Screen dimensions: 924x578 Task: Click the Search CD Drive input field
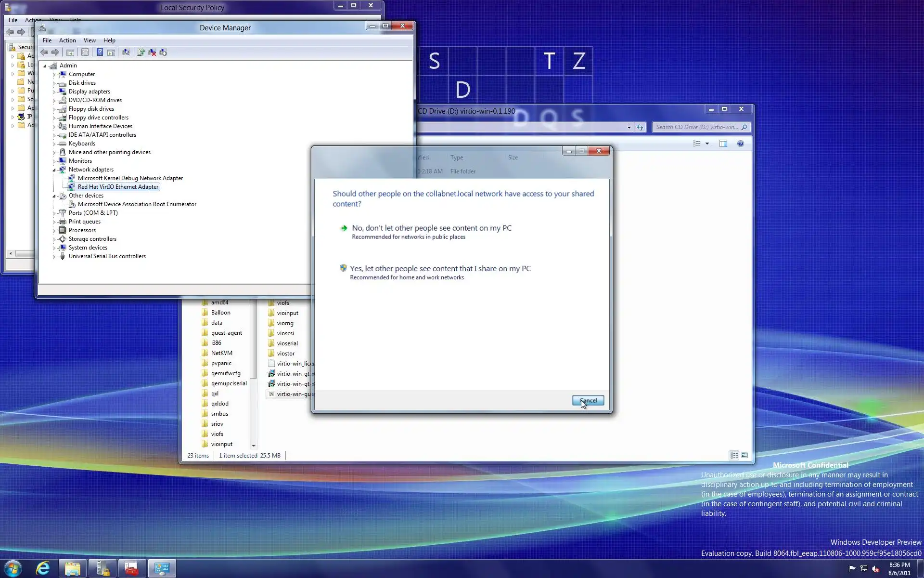click(x=696, y=127)
